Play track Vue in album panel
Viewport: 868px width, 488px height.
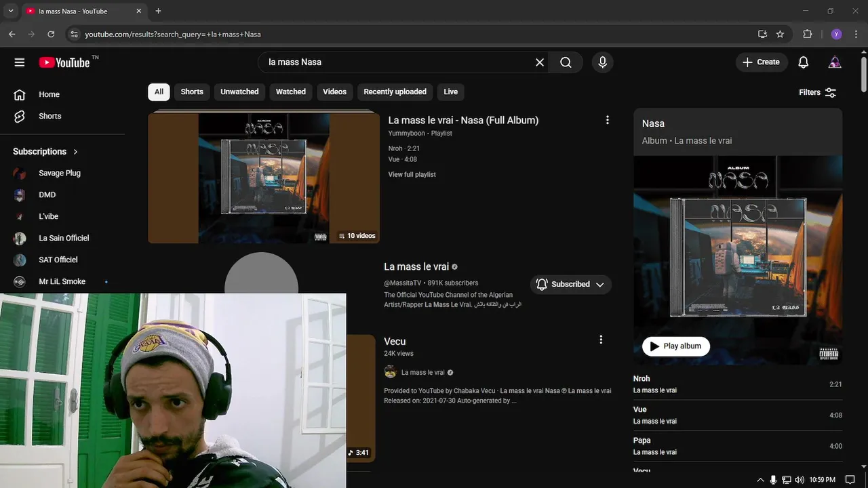pyautogui.click(x=738, y=415)
